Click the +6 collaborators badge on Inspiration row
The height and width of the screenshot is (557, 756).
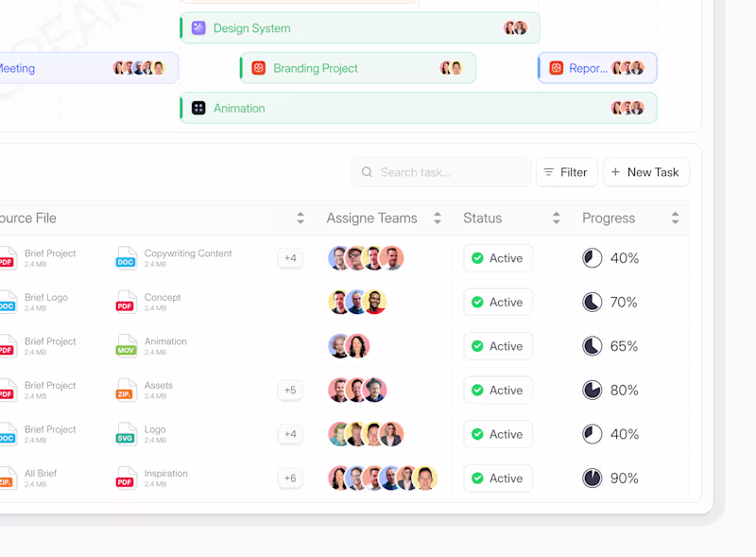(x=290, y=479)
